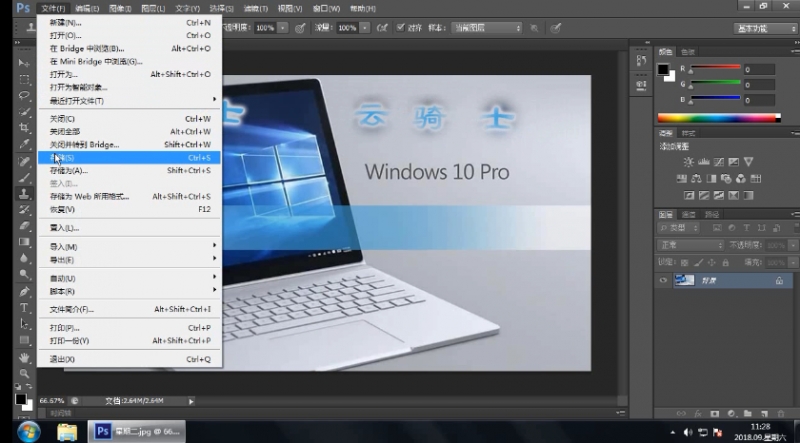
Task: Select the Horizontal Type tool
Action: [24, 308]
